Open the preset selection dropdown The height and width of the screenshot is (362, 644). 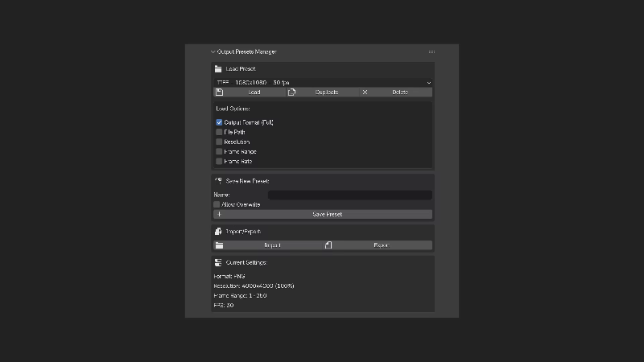[x=323, y=82]
